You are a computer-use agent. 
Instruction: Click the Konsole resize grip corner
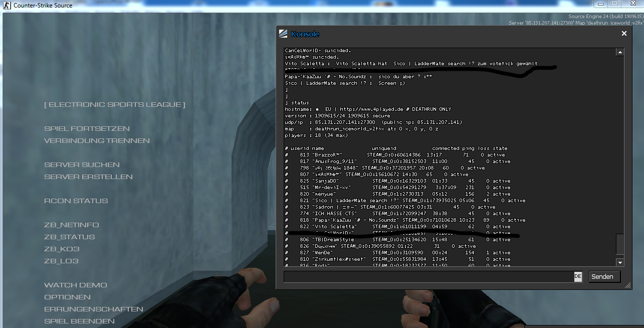[x=627, y=285]
